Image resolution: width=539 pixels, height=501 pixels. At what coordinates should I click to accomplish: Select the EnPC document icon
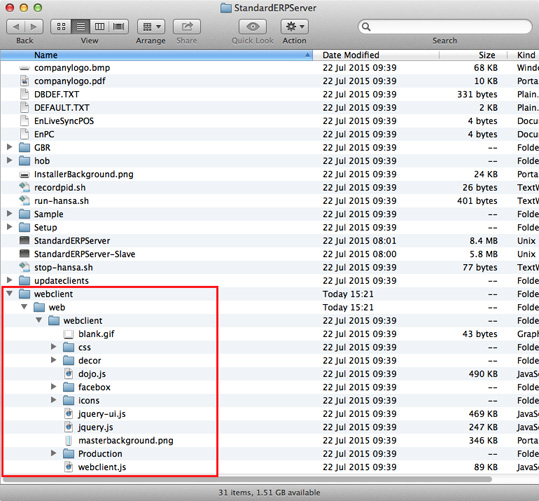pos(24,134)
